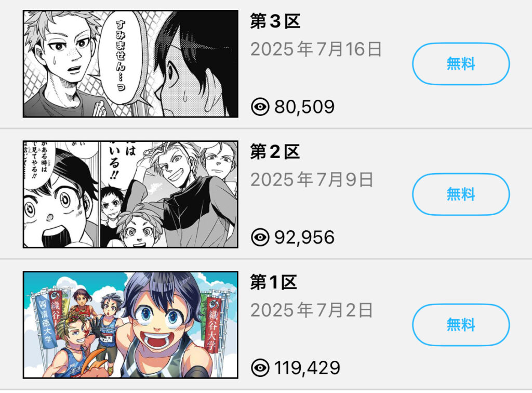Image resolution: width=532 pixels, height=393 pixels.
Task: Click the eye view icon beside 92,956
Action: (x=260, y=237)
